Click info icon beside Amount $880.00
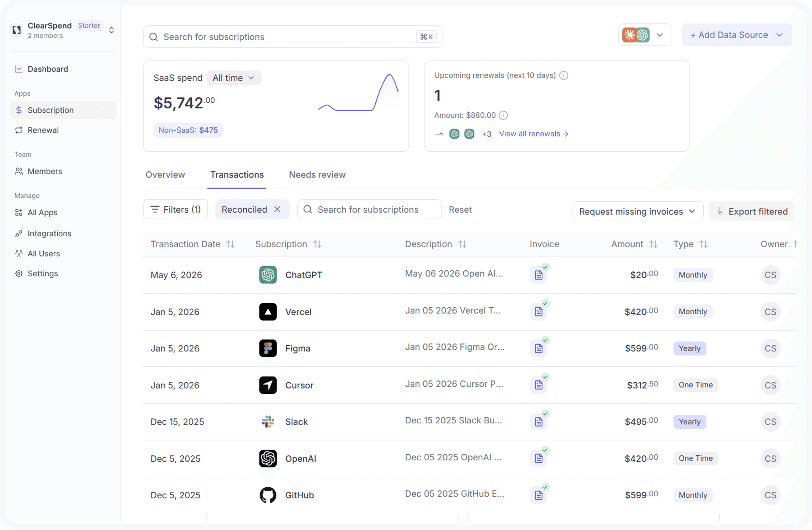 click(503, 115)
